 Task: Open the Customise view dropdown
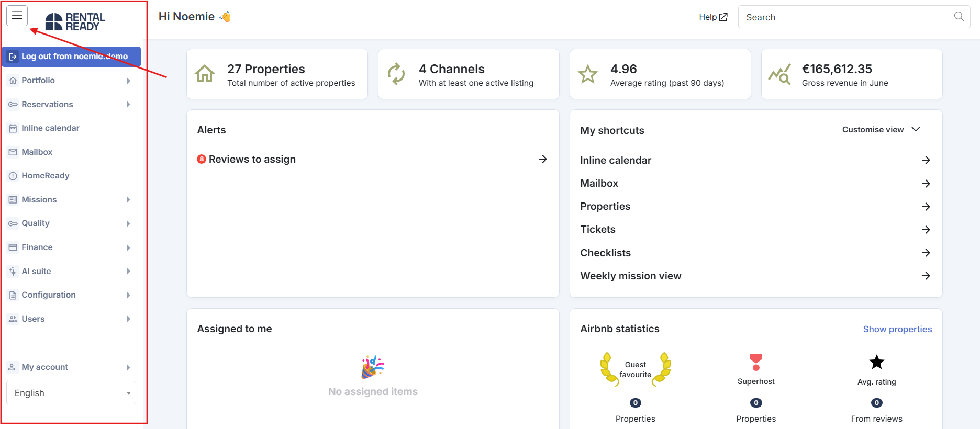pos(881,130)
